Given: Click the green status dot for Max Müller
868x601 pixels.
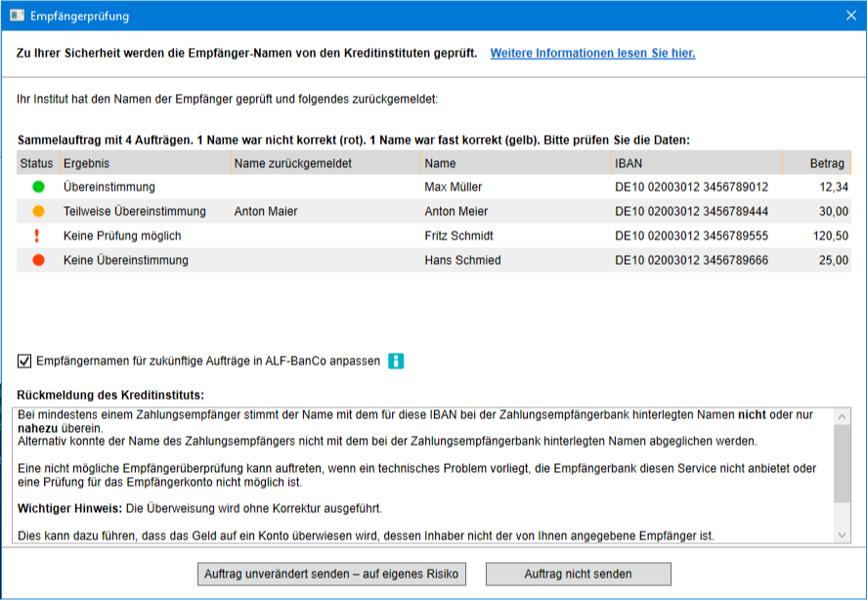Looking at the screenshot, I should (38, 187).
